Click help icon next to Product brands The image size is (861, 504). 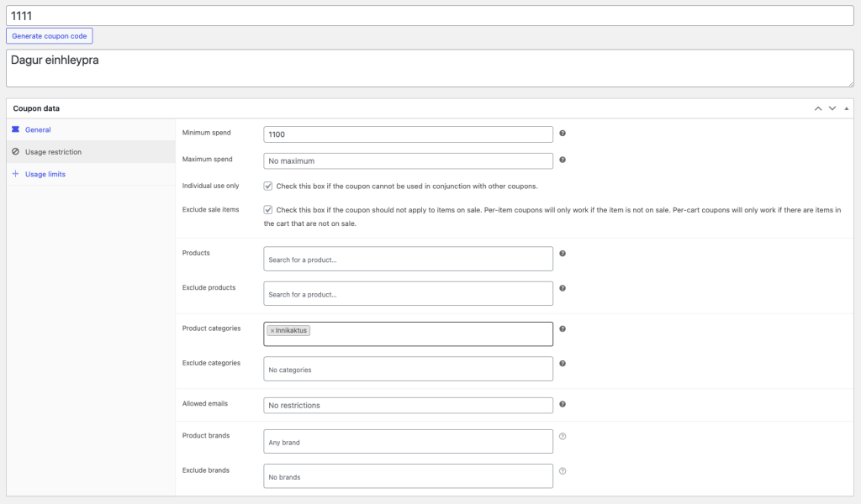[x=563, y=436]
